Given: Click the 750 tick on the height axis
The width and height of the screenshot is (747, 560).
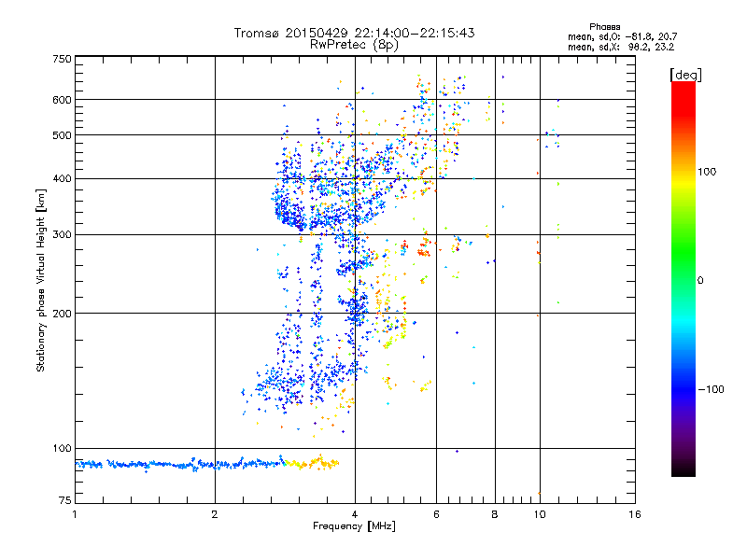Looking at the screenshot, I should 61,58.
